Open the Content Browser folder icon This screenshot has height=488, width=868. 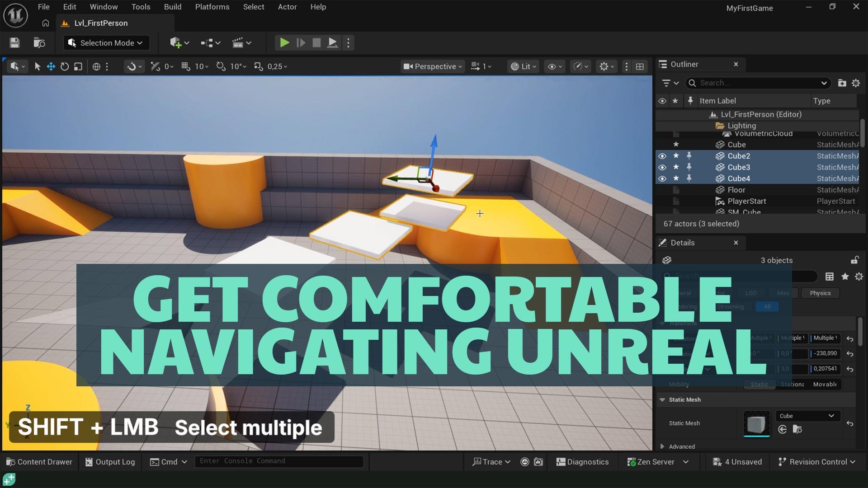pyautogui.click(x=39, y=43)
